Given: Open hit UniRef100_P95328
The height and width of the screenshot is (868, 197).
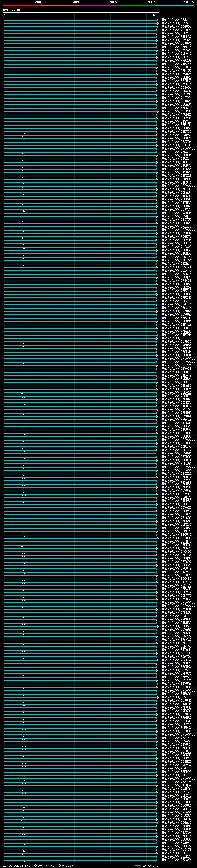Looking at the screenshot, I should click(176, 40).
